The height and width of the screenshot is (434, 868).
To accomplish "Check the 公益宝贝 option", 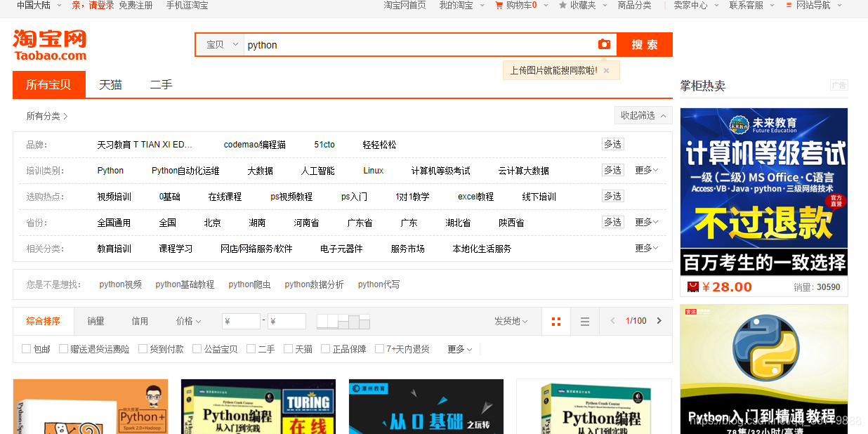I will (197, 349).
